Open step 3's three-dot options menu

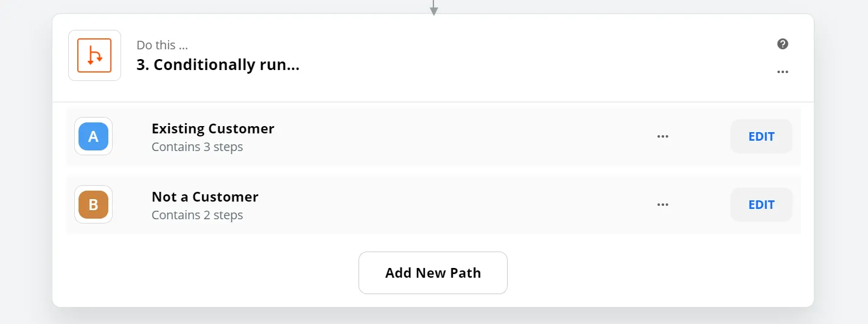(783, 72)
